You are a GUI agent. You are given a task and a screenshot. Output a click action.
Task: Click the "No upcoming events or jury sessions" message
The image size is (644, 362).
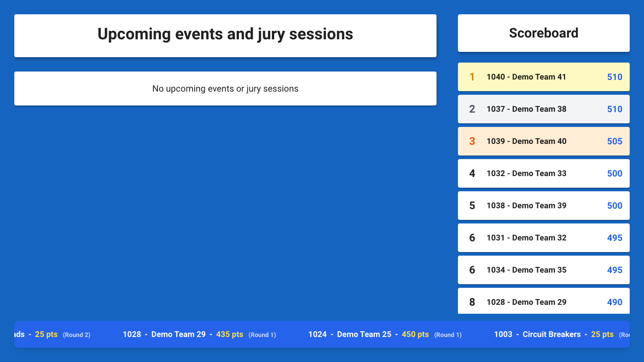pos(225,88)
